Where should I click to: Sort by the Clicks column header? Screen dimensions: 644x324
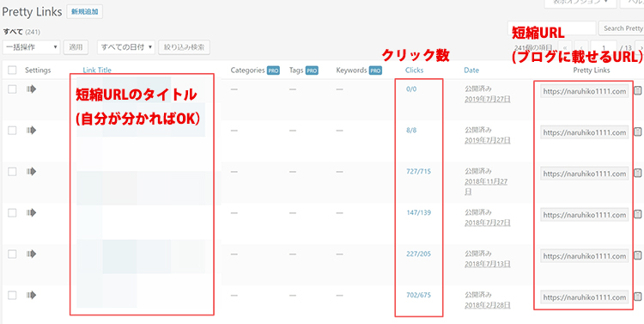point(414,70)
